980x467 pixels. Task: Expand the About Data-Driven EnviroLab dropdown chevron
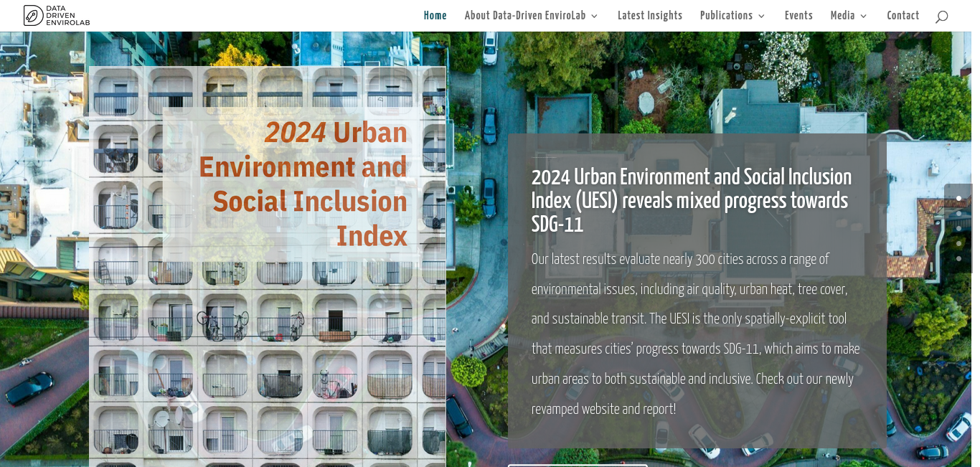coord(594,16)
